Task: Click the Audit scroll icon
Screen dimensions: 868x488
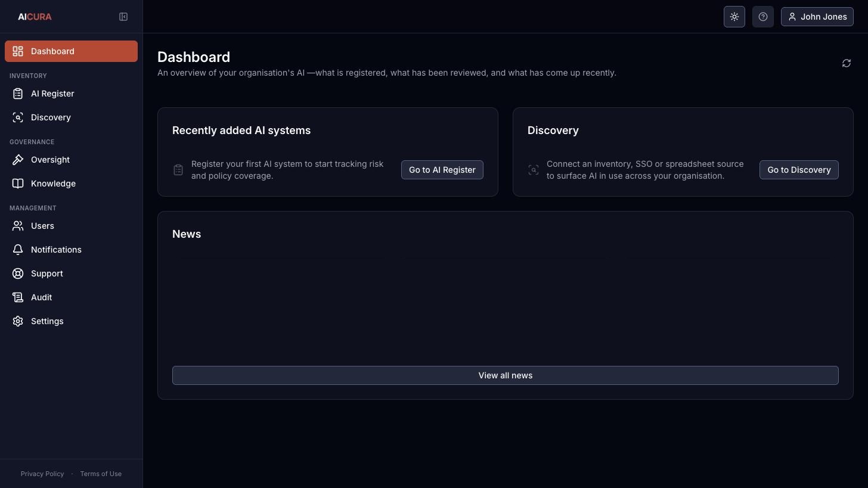Action: (18, 297)
